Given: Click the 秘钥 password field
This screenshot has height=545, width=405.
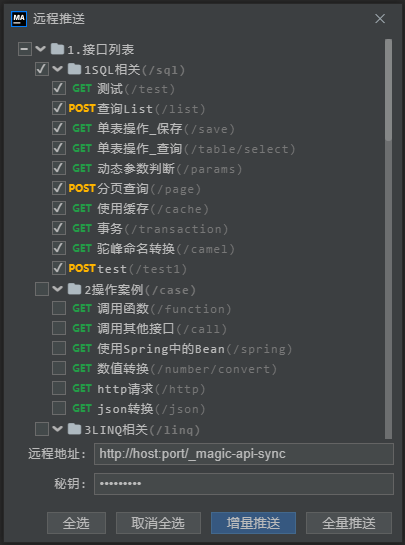Looking at the screenshot, I should pos(244,484).
